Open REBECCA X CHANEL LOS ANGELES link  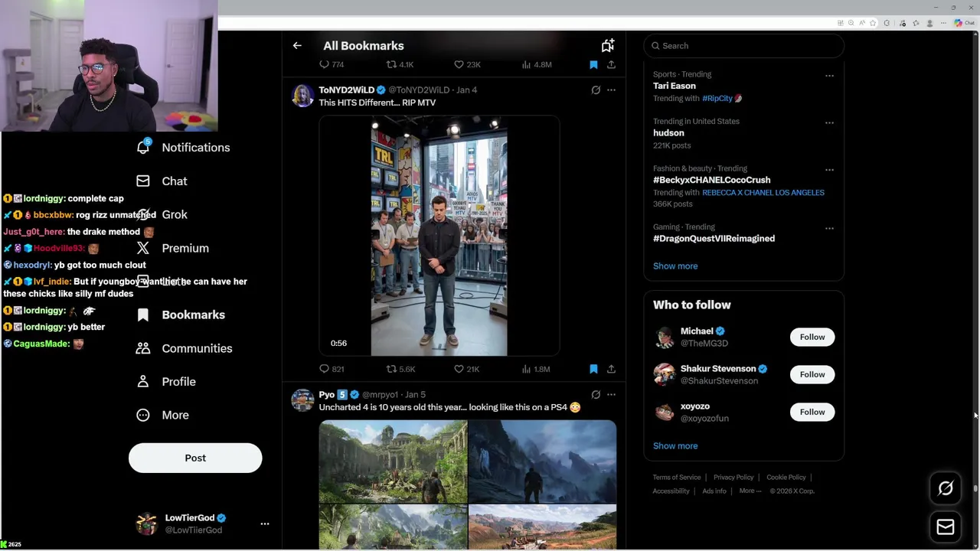pos(763,193)
